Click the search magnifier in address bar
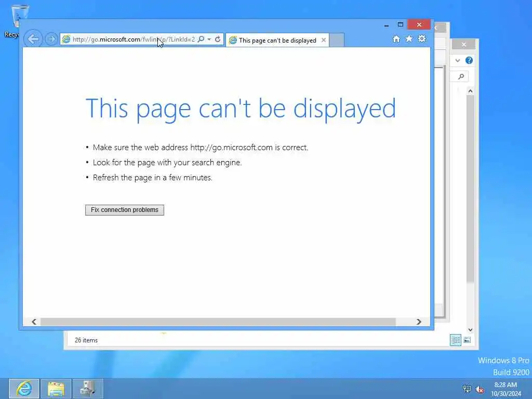The width and height of the screenshot is (532, 399). [x=201, y=39]
